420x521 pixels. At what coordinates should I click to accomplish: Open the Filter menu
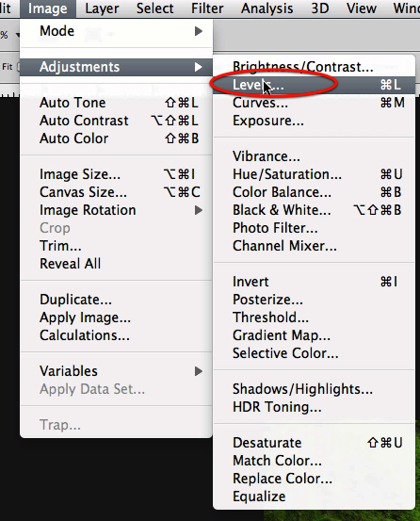[x=207, y=8]
